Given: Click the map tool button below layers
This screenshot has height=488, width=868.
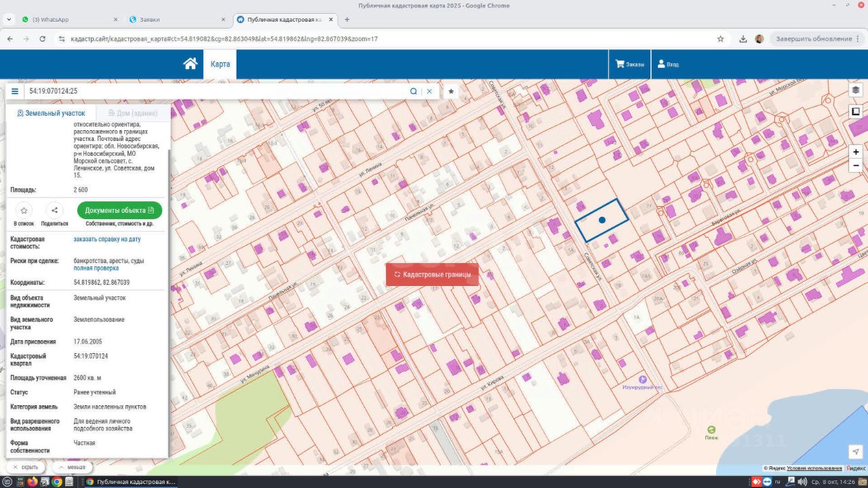Looking at the screenshot, I should (x=856, y=111).
